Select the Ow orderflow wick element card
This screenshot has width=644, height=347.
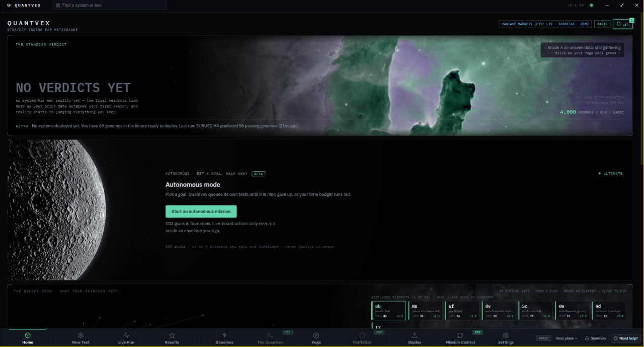pos(573,311)
